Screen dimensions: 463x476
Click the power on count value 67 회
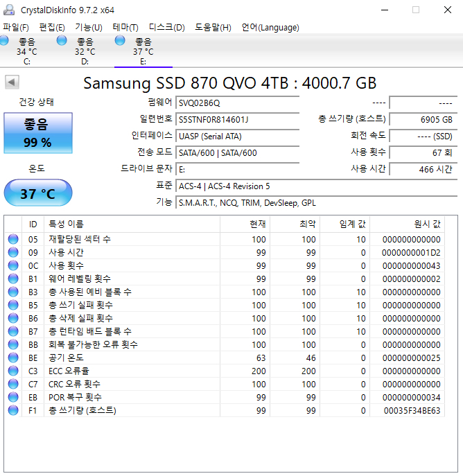(x=423, y=152)
